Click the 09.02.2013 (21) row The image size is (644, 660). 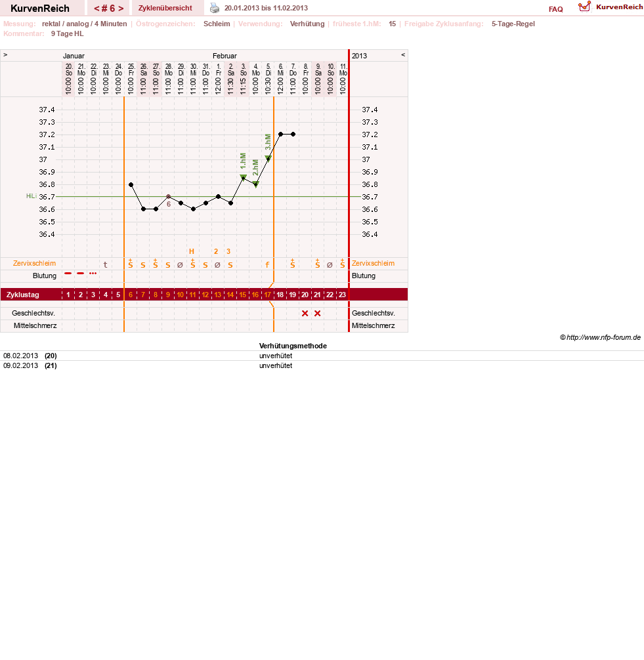[322, 365]
